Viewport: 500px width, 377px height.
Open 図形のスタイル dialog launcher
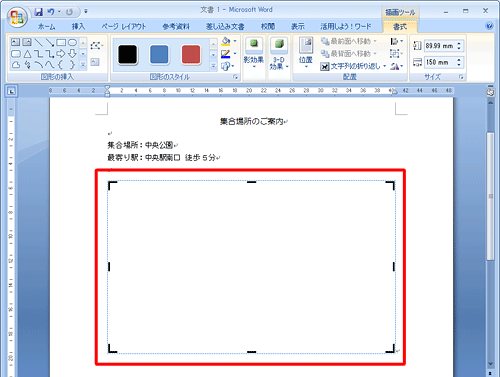(235, 77)
